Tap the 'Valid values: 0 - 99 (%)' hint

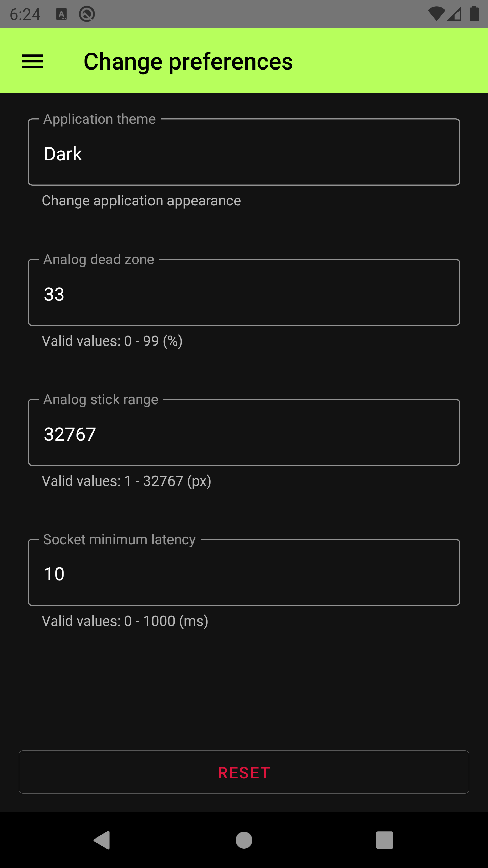point(112,341)
